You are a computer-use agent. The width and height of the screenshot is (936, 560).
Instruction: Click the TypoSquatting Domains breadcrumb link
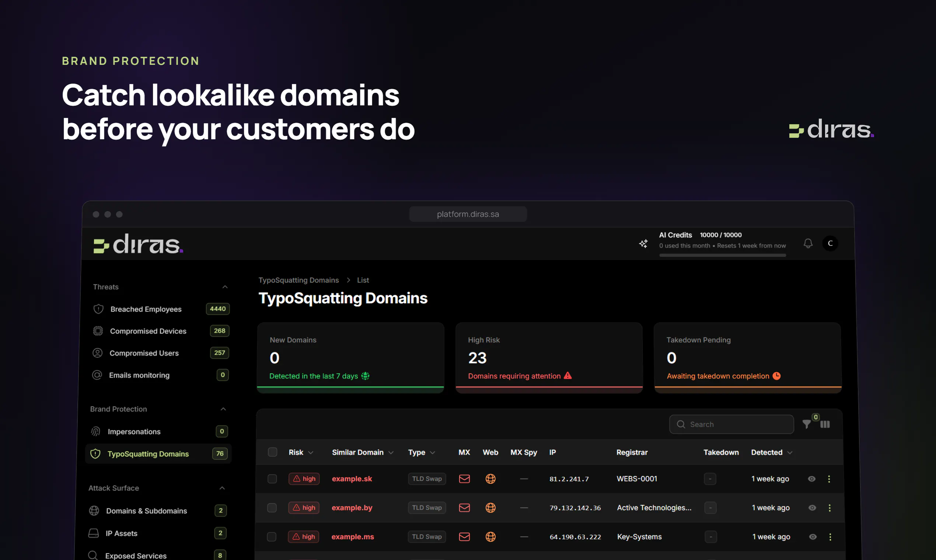pyautogui.click(x=298, y=280)
